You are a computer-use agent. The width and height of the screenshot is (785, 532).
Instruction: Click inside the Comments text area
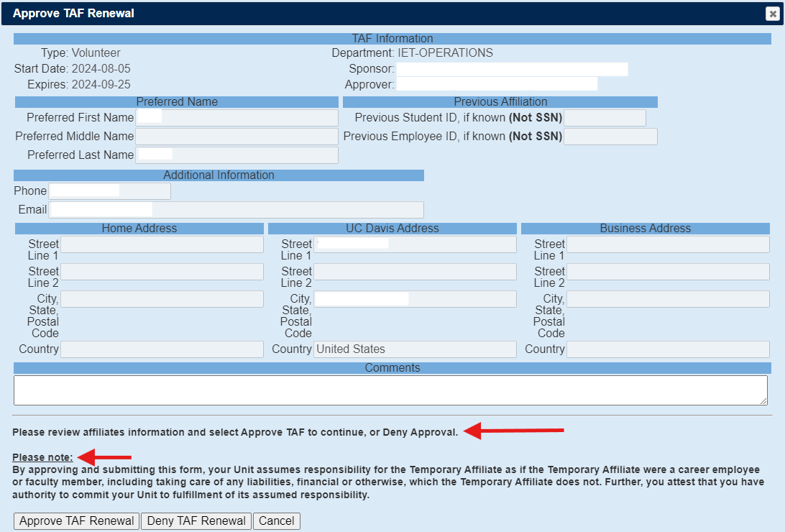(x=390, y=390)
